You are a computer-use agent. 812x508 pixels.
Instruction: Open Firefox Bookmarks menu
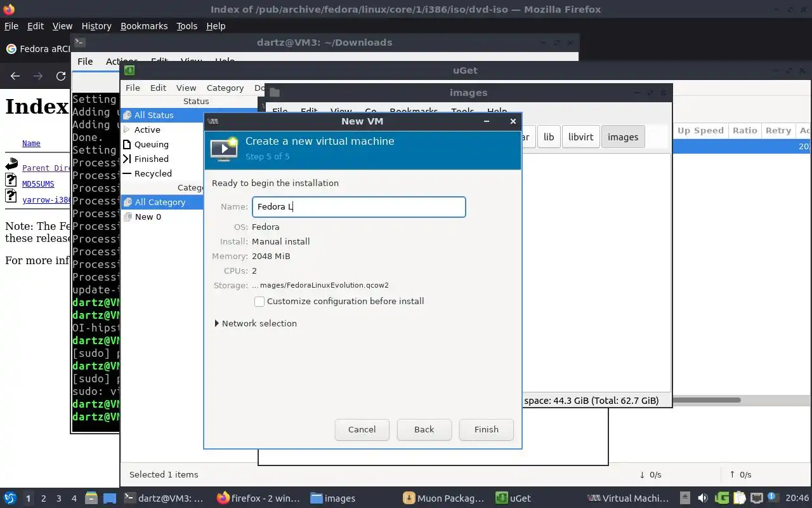point(144,26)
